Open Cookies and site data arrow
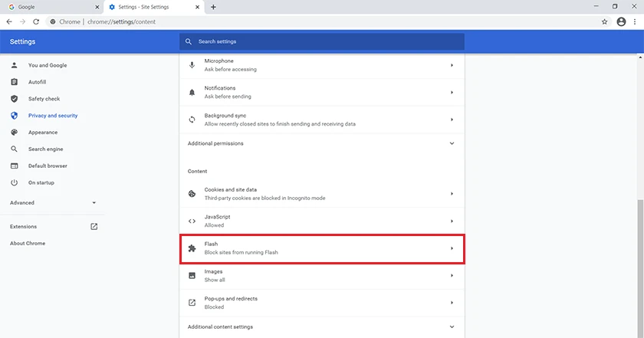Image resolution: width=644 pixels, height=338 pixels. 452,194
